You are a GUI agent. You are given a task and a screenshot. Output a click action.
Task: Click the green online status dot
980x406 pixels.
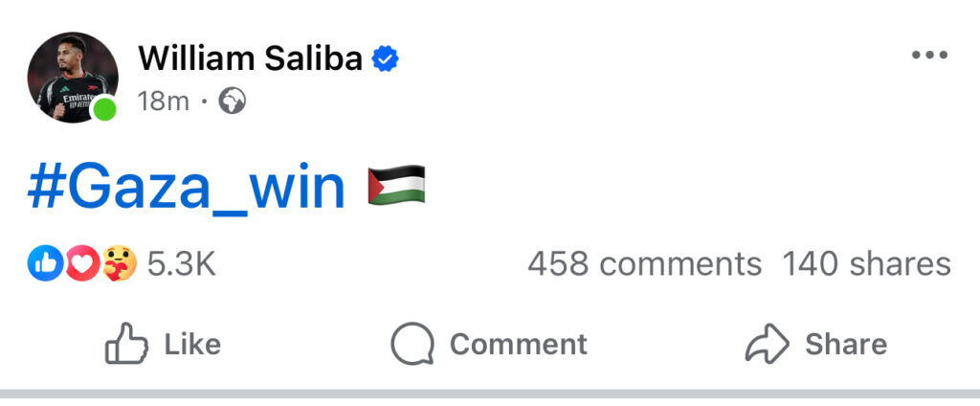(105, 110)
